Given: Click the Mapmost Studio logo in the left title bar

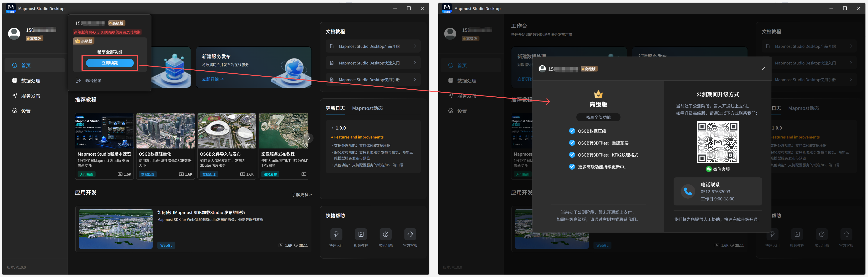Looking at the screenshot, I should [11, 8].
